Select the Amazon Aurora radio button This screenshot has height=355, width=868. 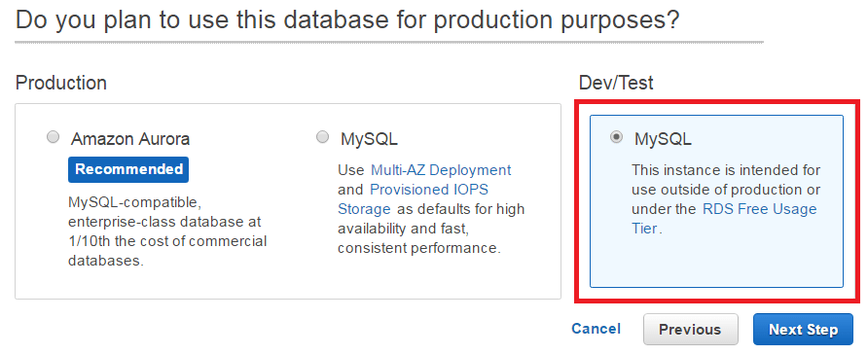pyautogui.click(x=54, y=137)
